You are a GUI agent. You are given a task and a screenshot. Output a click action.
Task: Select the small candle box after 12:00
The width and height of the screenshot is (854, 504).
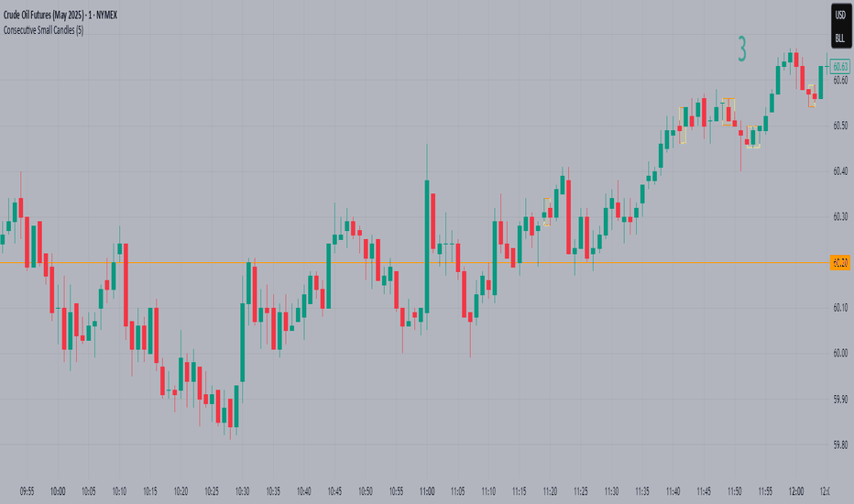pyautogui.click(x=812, y=95)
